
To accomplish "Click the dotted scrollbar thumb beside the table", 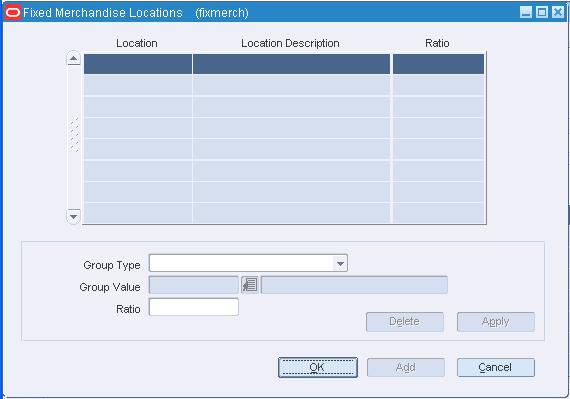I will tap(74, 134).
